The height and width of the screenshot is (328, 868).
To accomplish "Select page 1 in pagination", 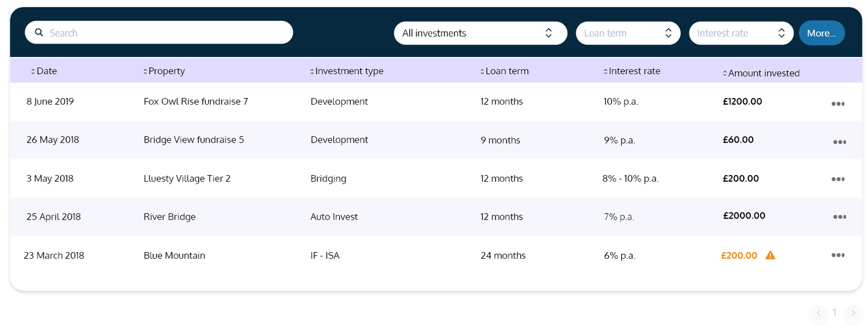I will (834, 313).
